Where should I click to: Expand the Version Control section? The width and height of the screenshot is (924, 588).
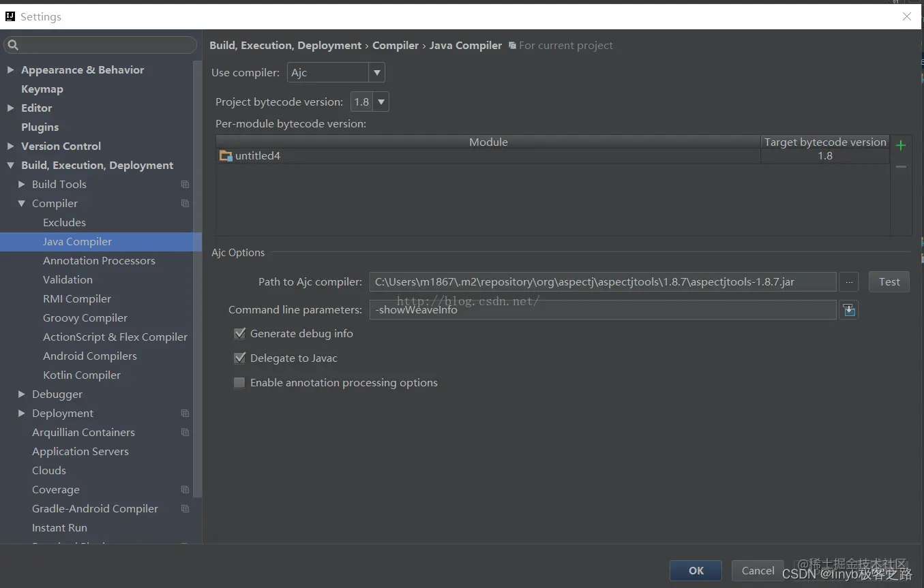pyautogui.click(x=10, y=146)
